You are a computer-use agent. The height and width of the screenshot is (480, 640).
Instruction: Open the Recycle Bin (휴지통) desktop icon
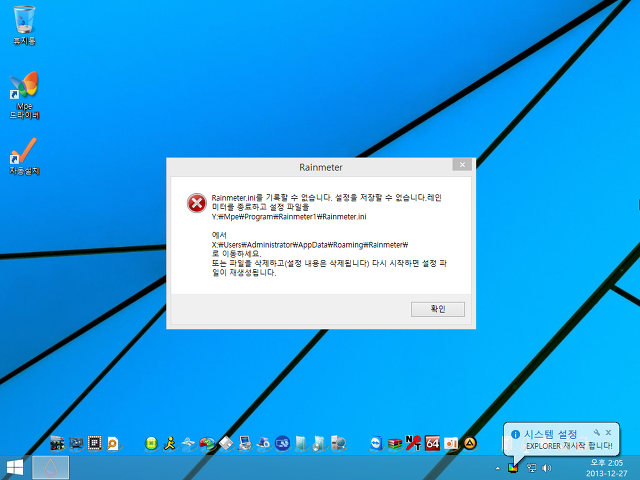(24, 25)
